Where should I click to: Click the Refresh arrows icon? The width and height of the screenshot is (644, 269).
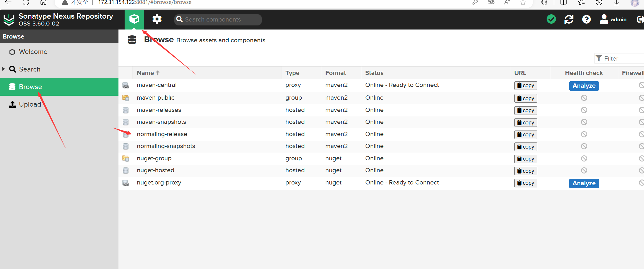click(x=569, y=19)
